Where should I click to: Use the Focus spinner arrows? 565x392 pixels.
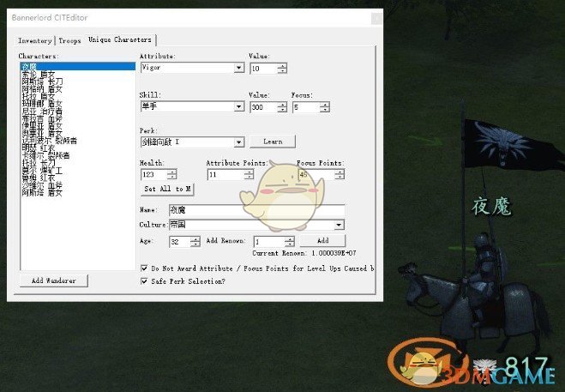coord(325,107)
